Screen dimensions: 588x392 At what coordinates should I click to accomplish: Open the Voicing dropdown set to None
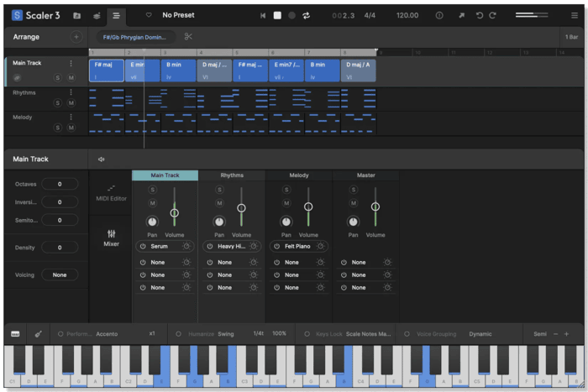[x=60, y=274]
